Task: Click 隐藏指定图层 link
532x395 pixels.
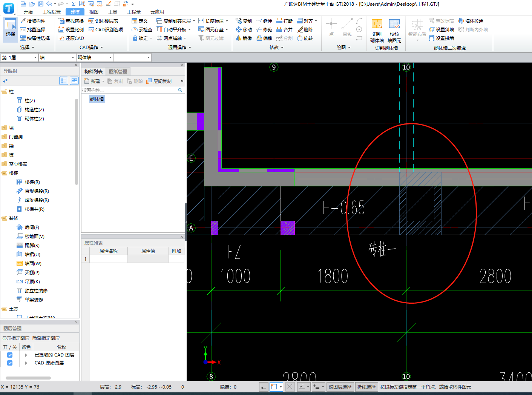Action: pyautogui.click(x=46, y=338)
